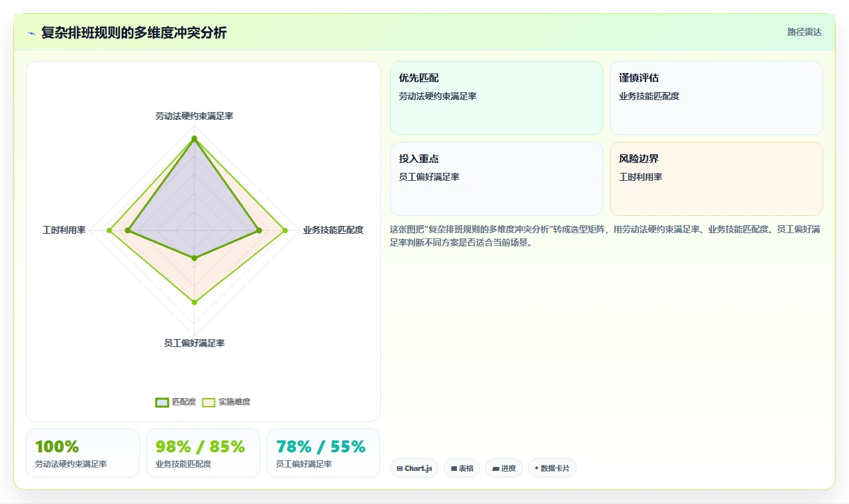Click outer 实施难度 point on 员工偏好满足率 axis
The width and height of the screenshot is (849, 504).
tap(194, 303)
